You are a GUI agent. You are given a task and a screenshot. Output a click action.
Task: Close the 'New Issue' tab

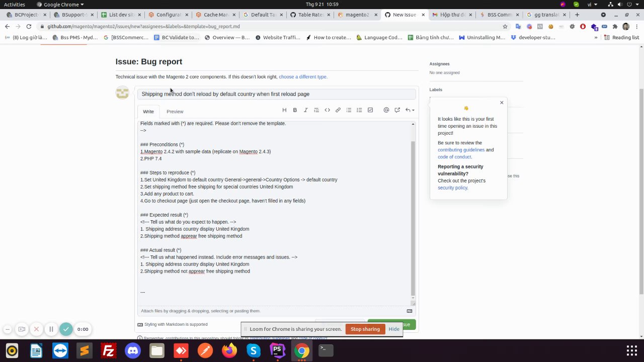coord(423,15)
